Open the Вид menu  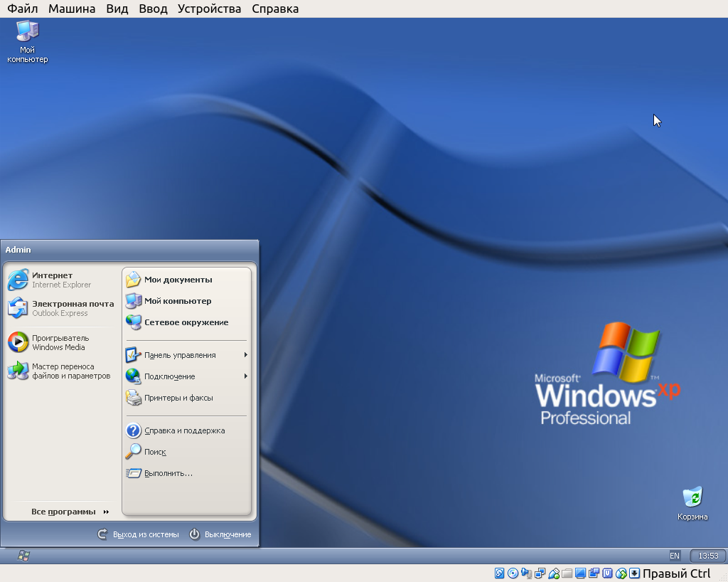pyautogui.click(x=117, y=9)
